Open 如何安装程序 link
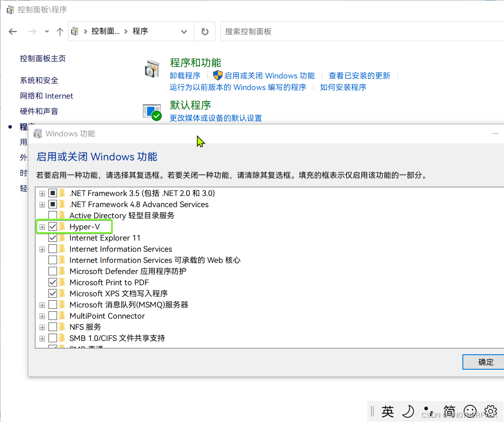 343,87
